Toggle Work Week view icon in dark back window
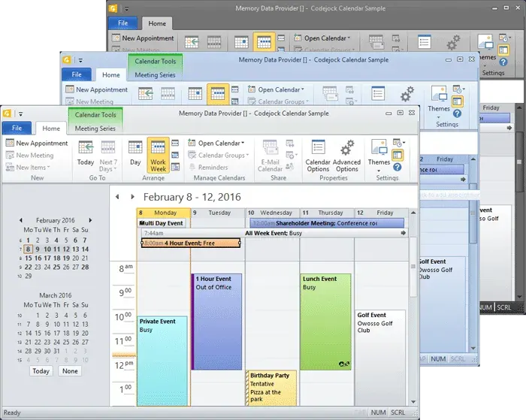 tap(264, 42)
